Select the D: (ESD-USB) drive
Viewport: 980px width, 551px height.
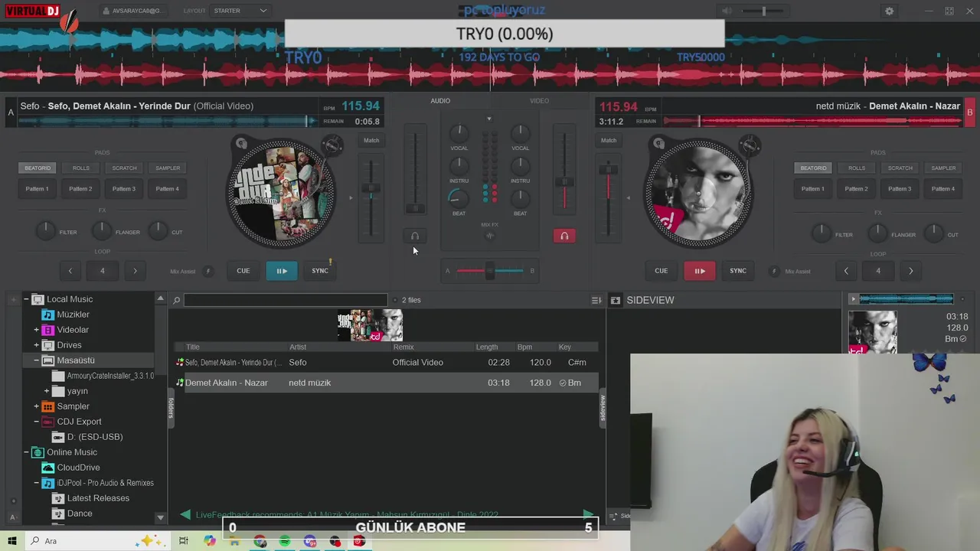pyautogui.click(x=95, y=437)
